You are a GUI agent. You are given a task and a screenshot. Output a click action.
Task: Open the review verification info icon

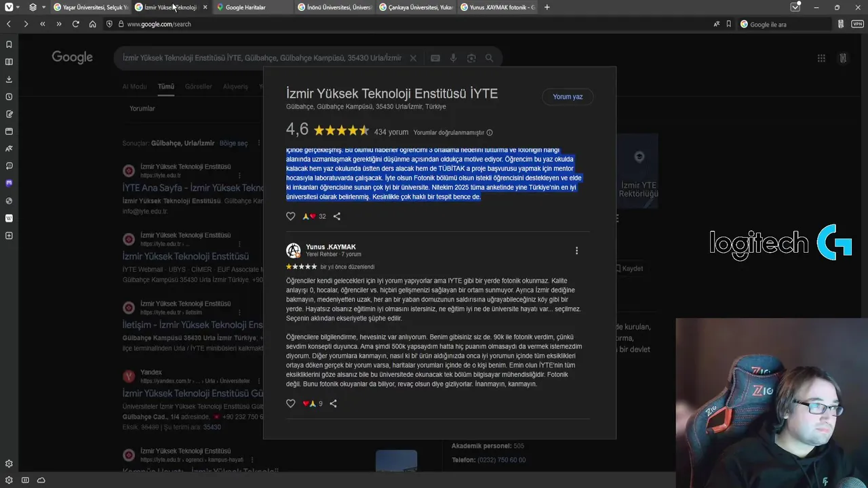490,133
